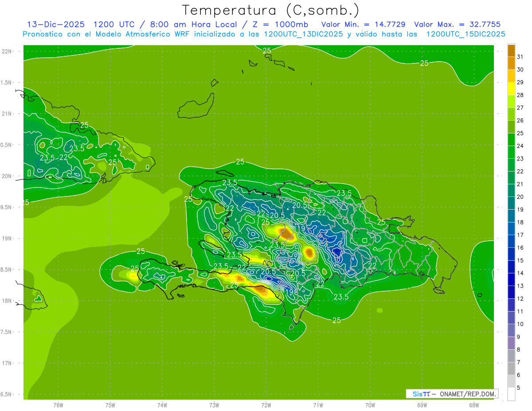Viewport: 532px width, 411px height.
Task: Click the '10' label on the color scale
Action: 520,324
